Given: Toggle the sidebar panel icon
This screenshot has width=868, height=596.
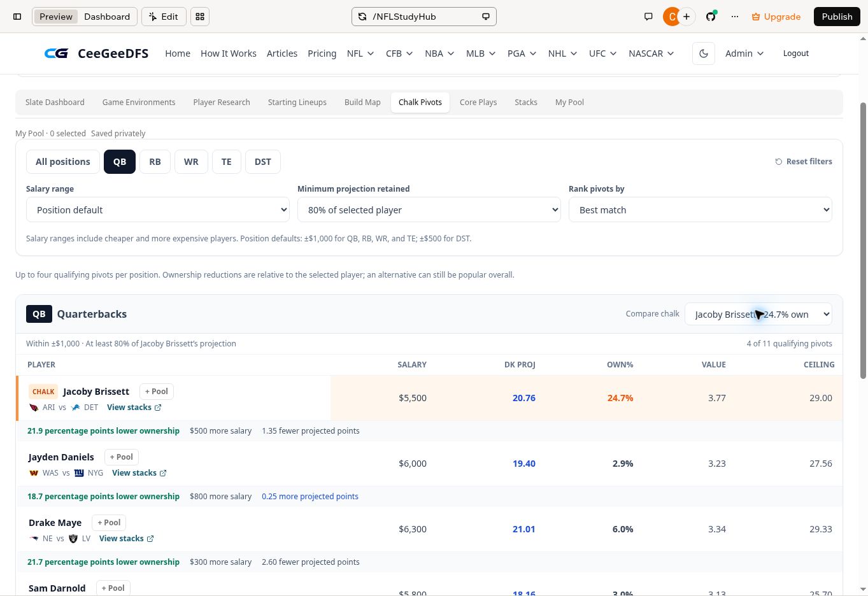Looking at the screenshot, I should [17, 17].
